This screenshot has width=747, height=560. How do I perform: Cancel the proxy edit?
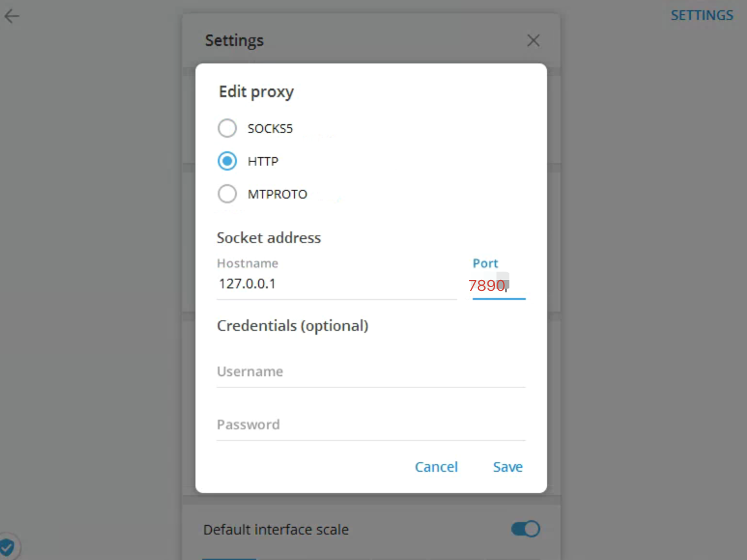click(436, 467)
